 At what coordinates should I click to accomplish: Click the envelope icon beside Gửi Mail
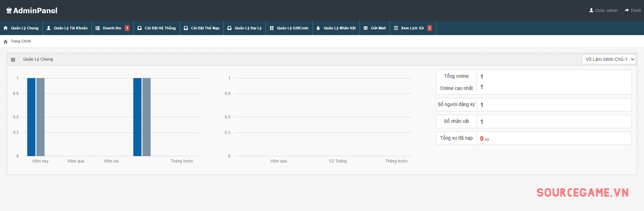pyautogui.click(x=365, y=28)
